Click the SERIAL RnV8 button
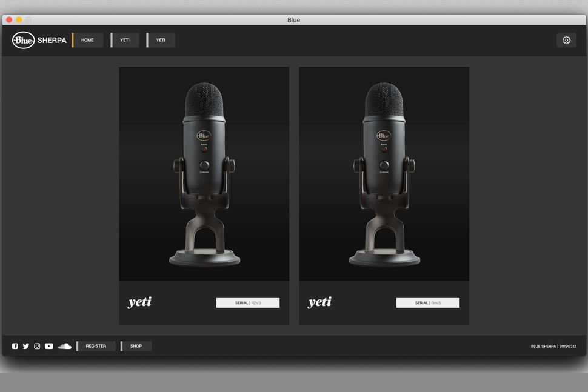Image resolution: width=588 pixels, height=392 pixels. (428, 303)
